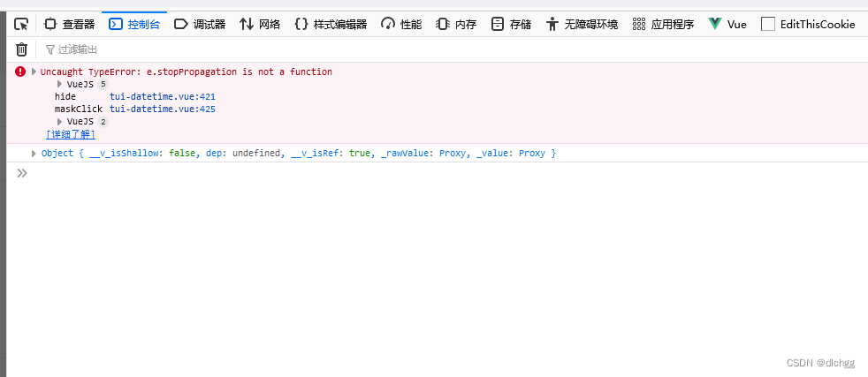The image size is (868, 377).
Task: Activate the element picker icon
Action: pos(21,25)
